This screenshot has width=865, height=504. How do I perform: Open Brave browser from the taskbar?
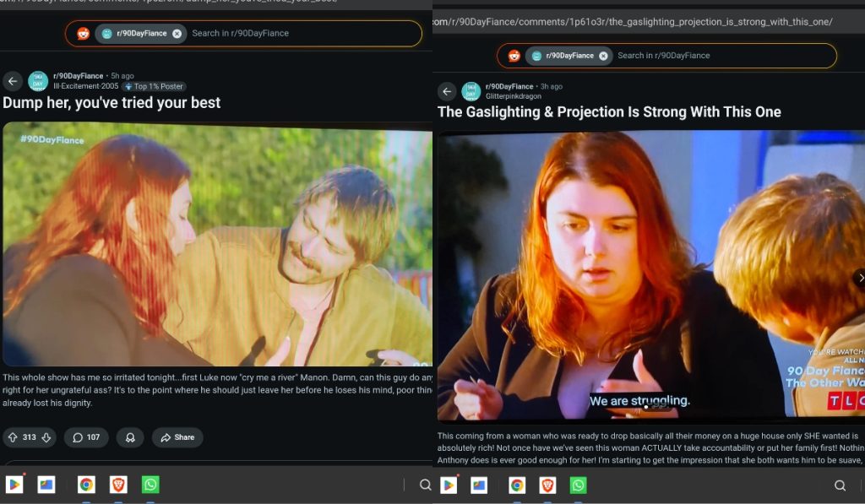coord(118,485)
